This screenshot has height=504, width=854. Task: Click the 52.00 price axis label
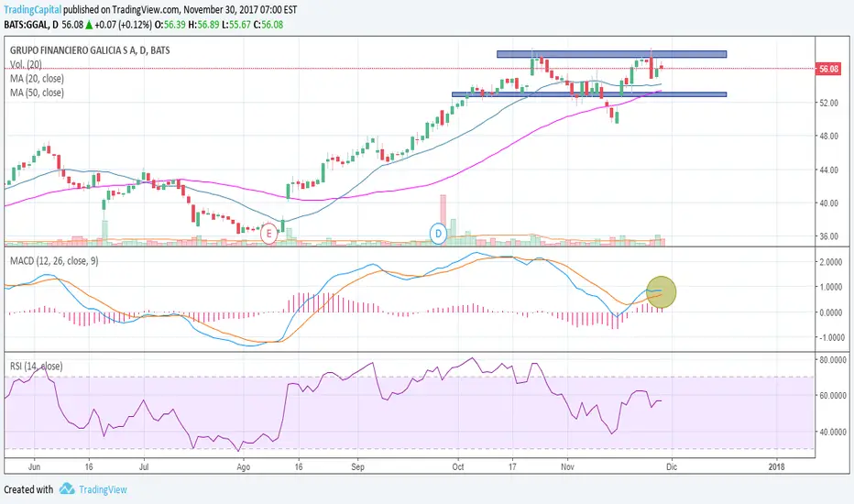[828, 103]
